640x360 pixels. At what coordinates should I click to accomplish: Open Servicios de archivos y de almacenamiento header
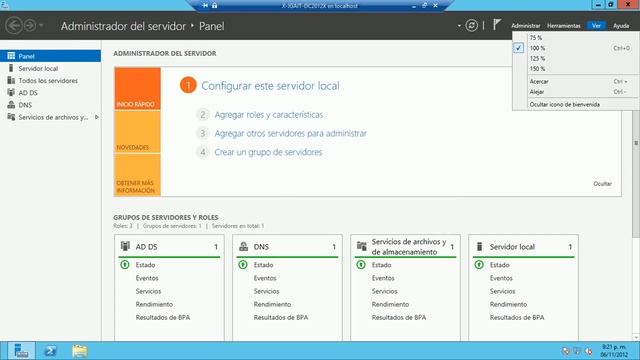click(x=409, y=247)
